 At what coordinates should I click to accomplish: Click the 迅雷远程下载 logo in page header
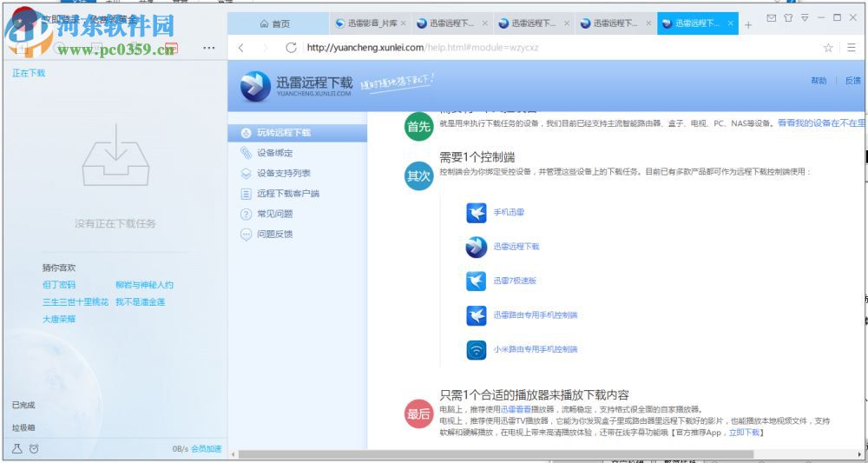(297, 87)
